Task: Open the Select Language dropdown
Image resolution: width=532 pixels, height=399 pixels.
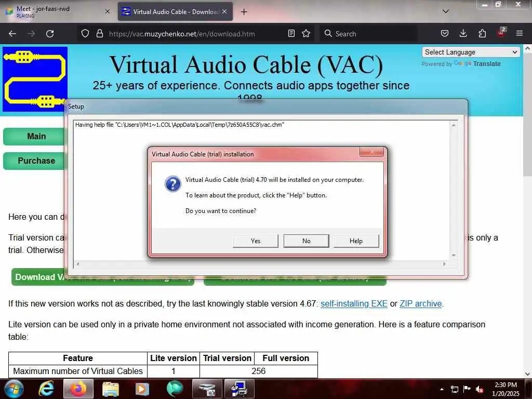Action: point(471,52)
